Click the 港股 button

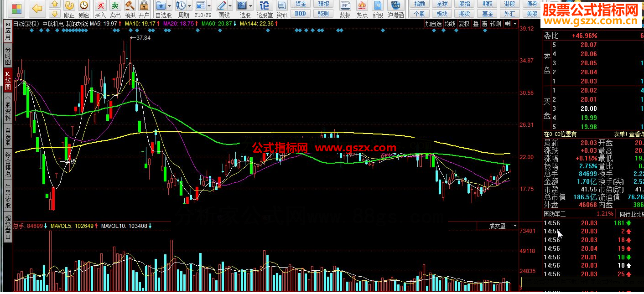509,4
